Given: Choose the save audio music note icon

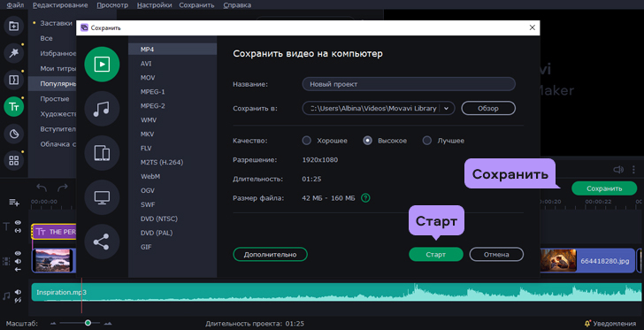Looking at the screenshot, I should [102, 109].
